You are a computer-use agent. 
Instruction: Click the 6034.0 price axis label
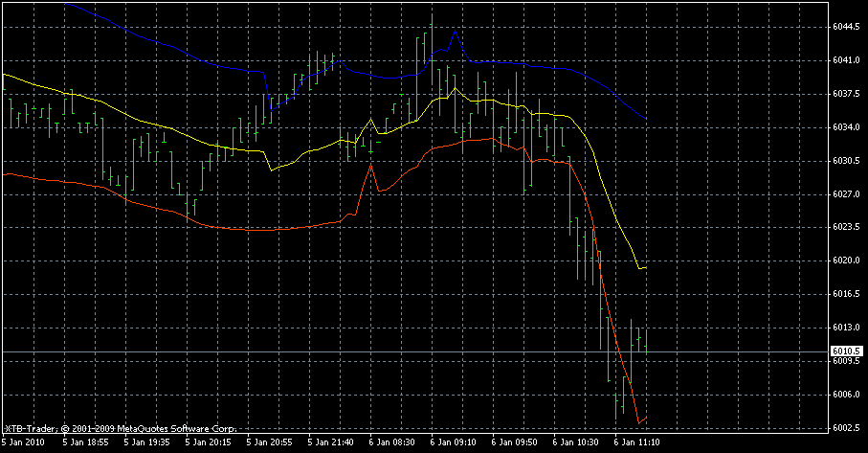(845, 127)
